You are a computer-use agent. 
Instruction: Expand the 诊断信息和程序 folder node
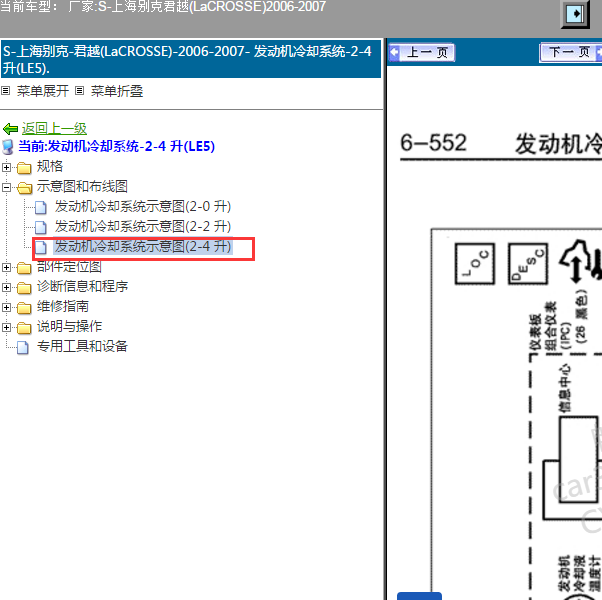tap(6, 287)
